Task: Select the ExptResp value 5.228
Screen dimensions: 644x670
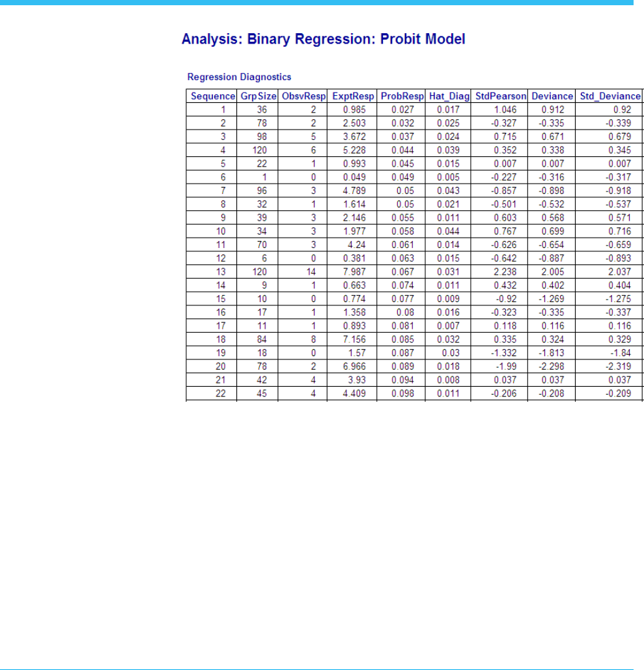Action: 354,150
